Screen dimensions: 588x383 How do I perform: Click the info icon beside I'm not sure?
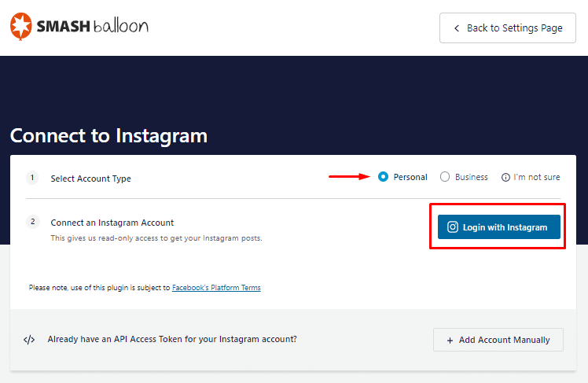pos(505,178)
